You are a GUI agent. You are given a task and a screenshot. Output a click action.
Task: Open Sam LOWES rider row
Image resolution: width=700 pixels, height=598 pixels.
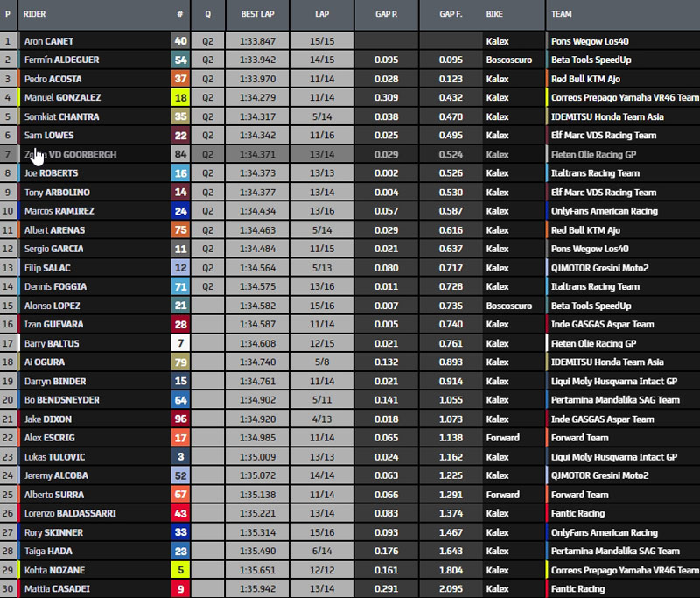49,135
